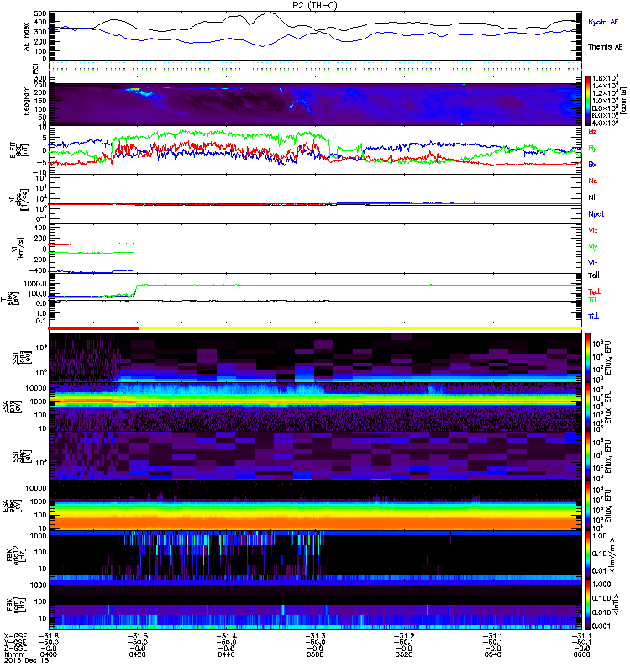
Task: Click the 0520 time tick label
Action: (x=404, y=654)
